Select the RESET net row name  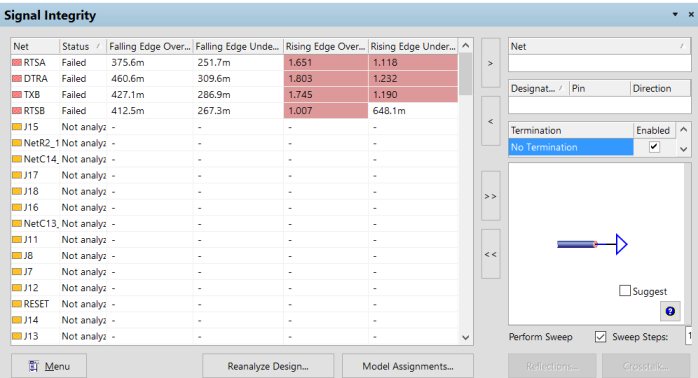pos(36,304)
